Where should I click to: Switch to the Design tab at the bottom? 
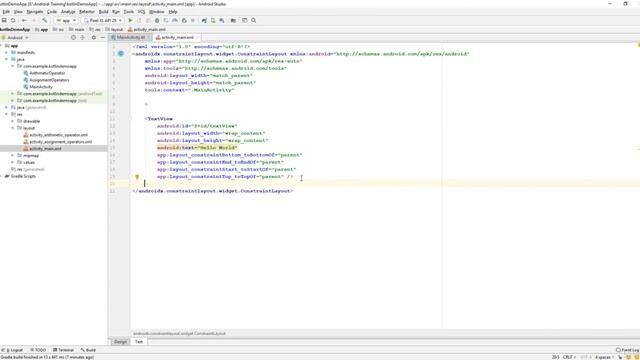120,342
